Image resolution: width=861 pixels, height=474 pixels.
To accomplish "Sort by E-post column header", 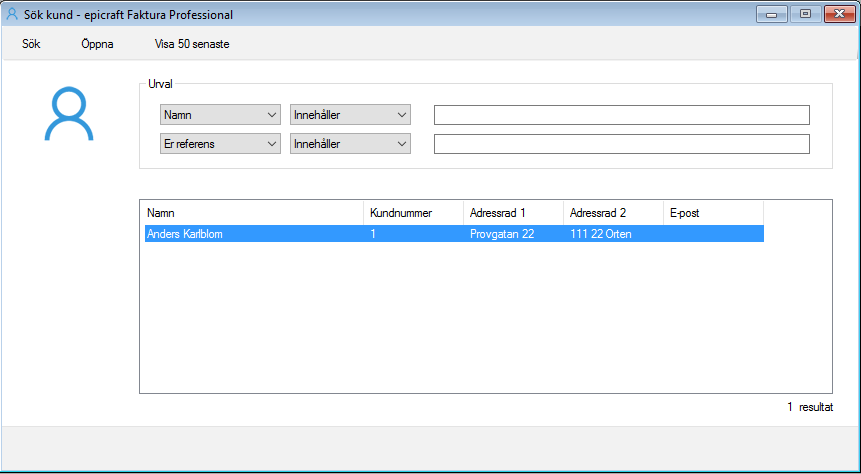I will coord(713,213).
